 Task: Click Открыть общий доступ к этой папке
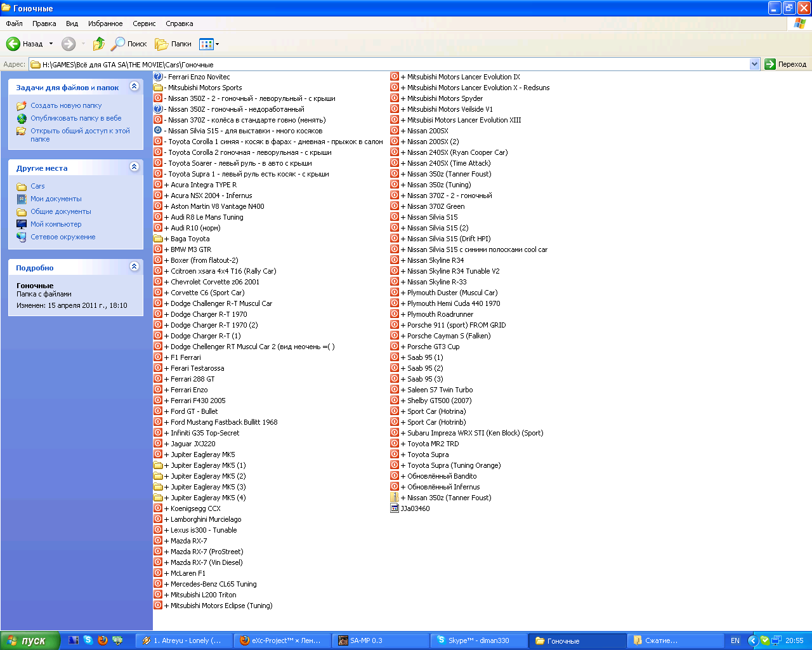click(x=80, y=135)
